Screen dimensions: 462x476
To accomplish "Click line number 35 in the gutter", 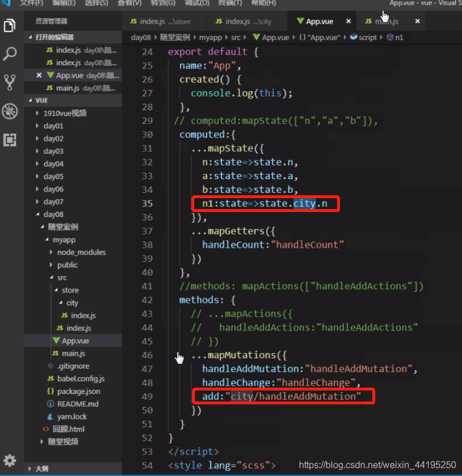I will [147, 203].
